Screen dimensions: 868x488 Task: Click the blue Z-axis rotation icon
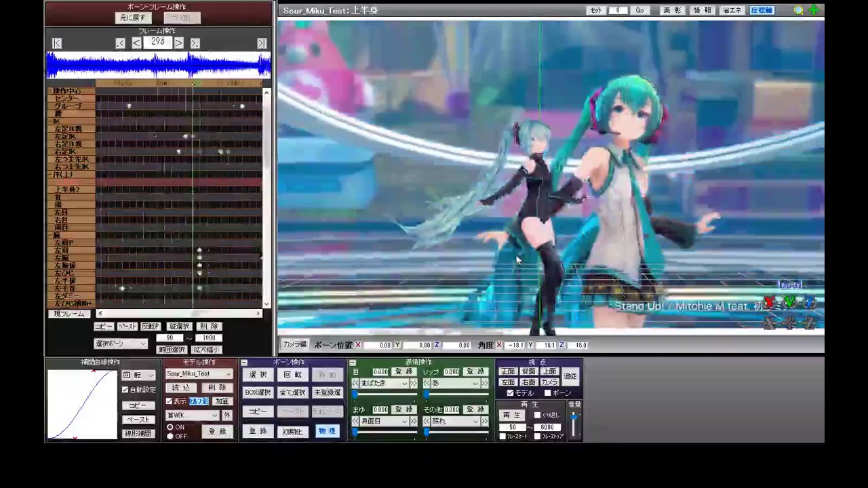point(809,302)
